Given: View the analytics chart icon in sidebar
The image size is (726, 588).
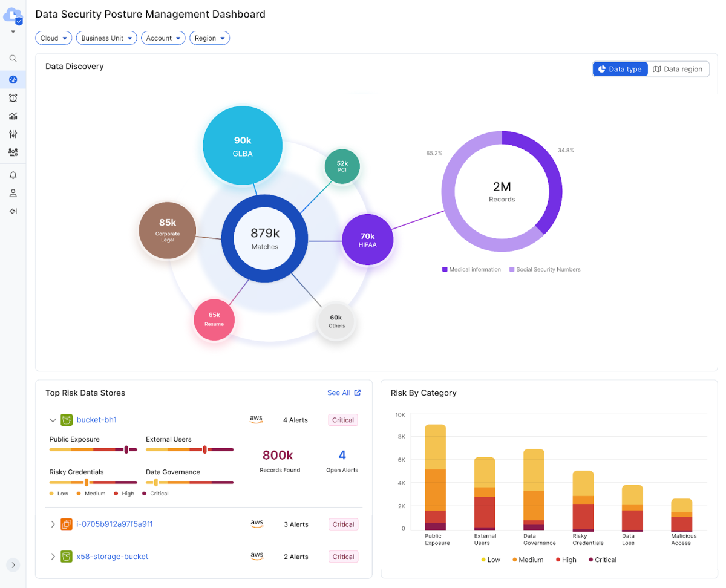Looking at the screenshot, I should pos(13,116).
